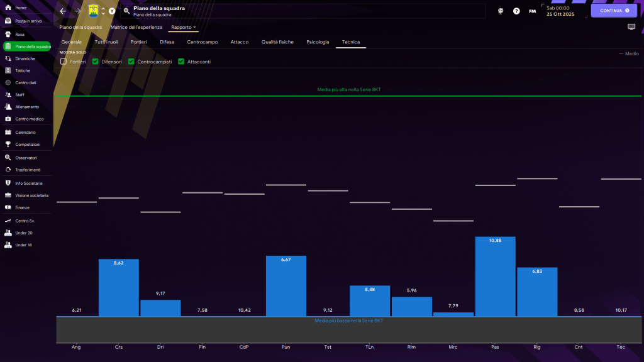Open the Matrice dell'esperienza link
Image resolution: width=644 pixels, height=362 pixels.
click(x=136, y=28)
